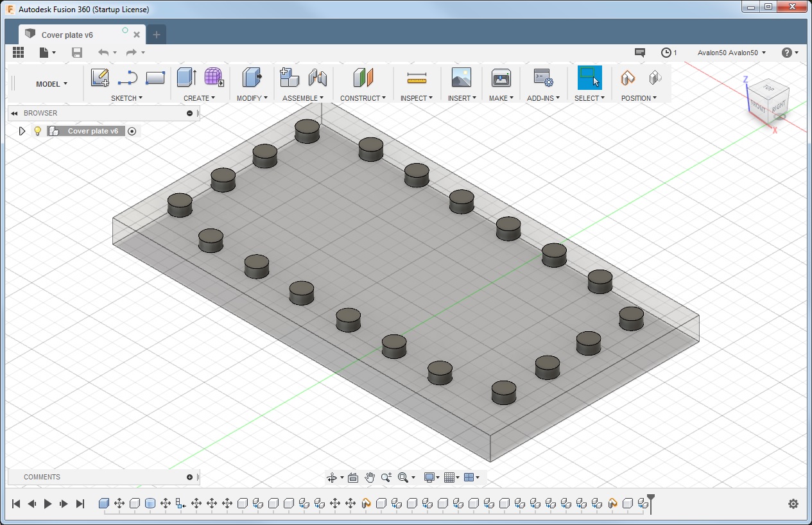Click the Capture Position toolbar icon
This screenshot has width=812, height=525.
pyautogui.click(x=628, y=78)
